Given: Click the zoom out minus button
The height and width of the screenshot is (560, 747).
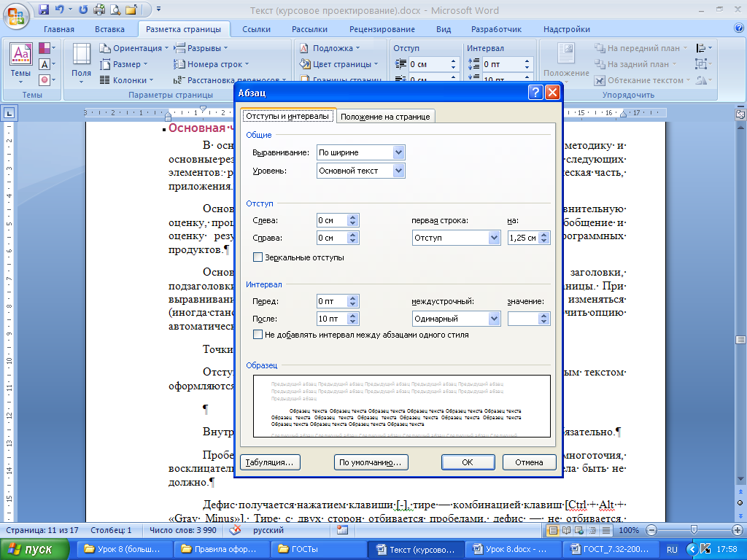Looking at the screenshot, I should [651, 530].
